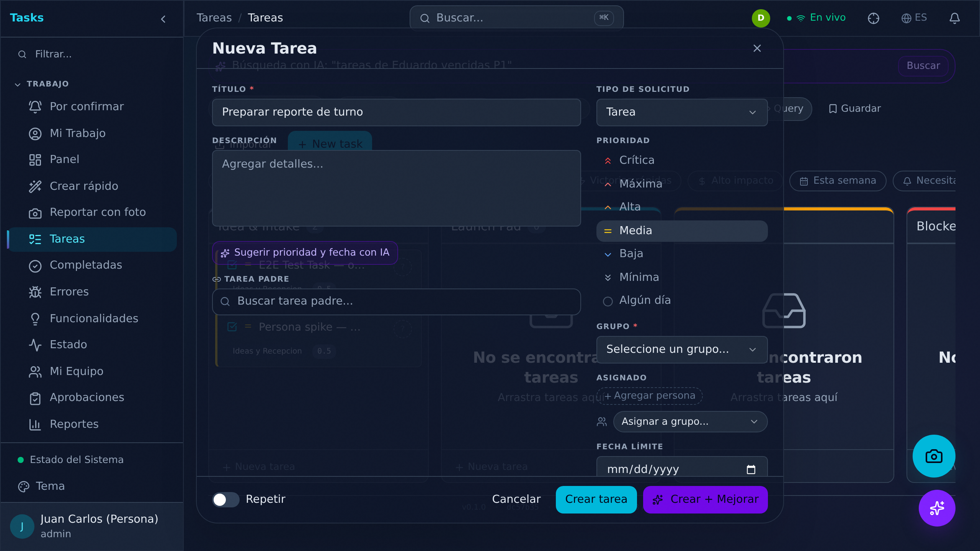Viewport: 980px width, 551px height.
Task: Click the sidebar Filtrar field
Action: (x=92, y=54)
